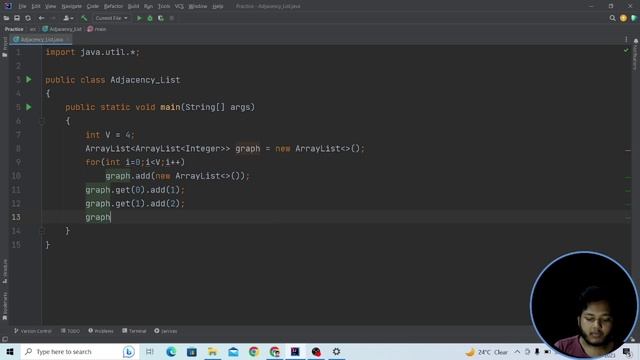
Task: Run class Adjacency_List from gutter arrow
Action: [x=29, y=79]
